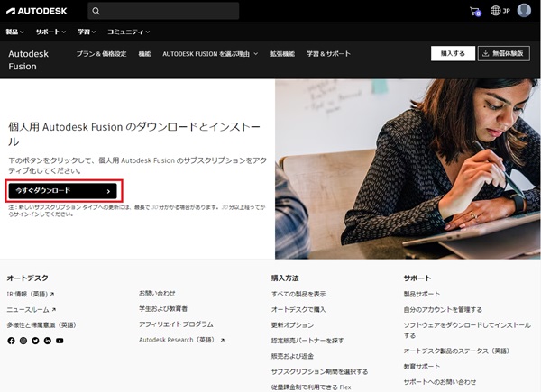Open サブスクリプション期間を選択する link
This screenshot has width=541, height=392.
[319, 371]
